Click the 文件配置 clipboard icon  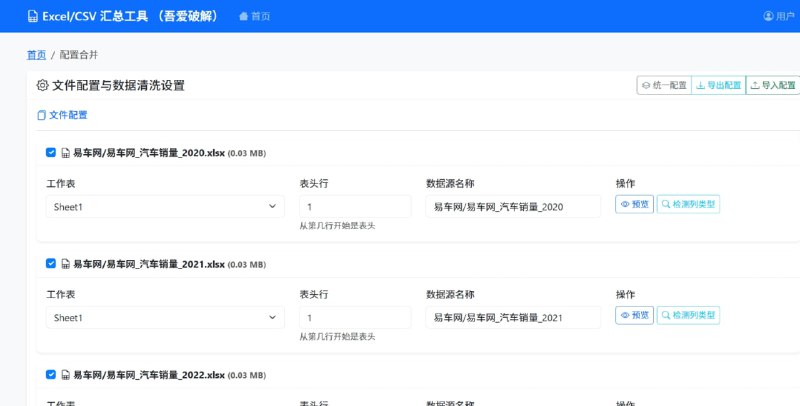point(41,115)
